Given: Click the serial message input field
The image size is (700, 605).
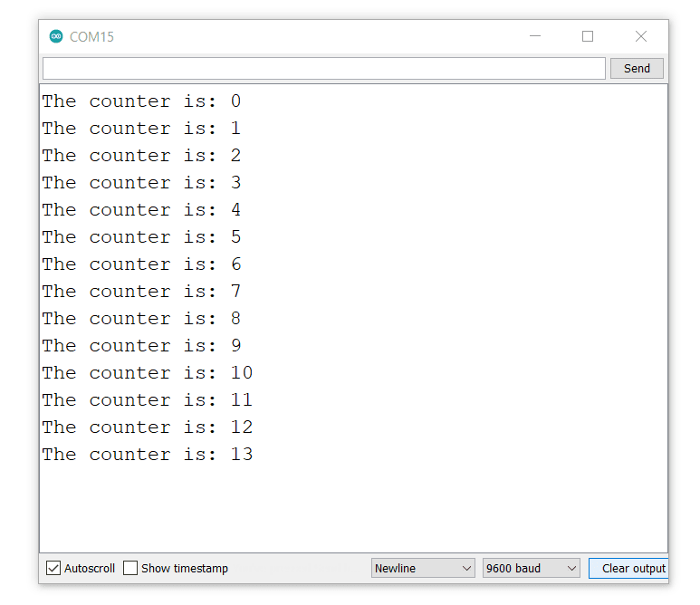Looking at the screenshot, I should (x=324, y=68).
